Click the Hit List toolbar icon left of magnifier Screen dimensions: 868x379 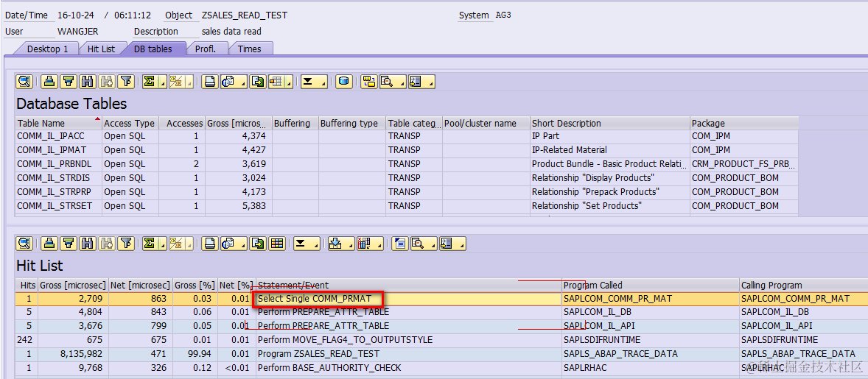(x=401, y=243)
